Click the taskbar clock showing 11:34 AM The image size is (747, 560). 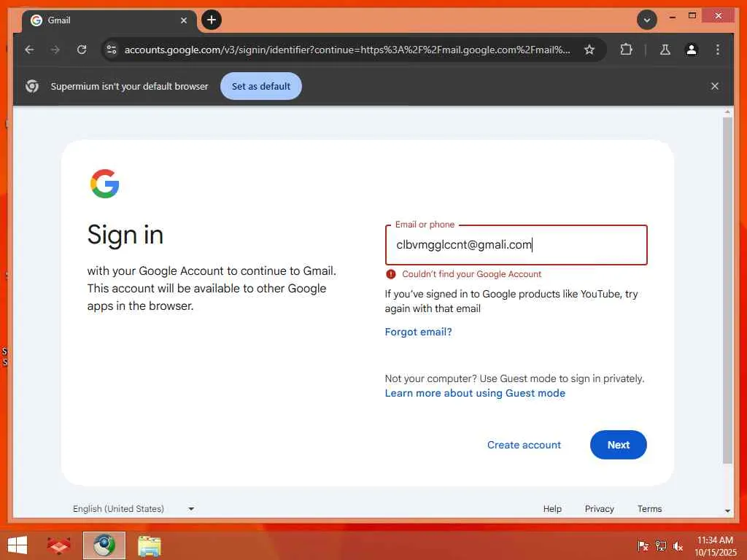click(715, 545)
